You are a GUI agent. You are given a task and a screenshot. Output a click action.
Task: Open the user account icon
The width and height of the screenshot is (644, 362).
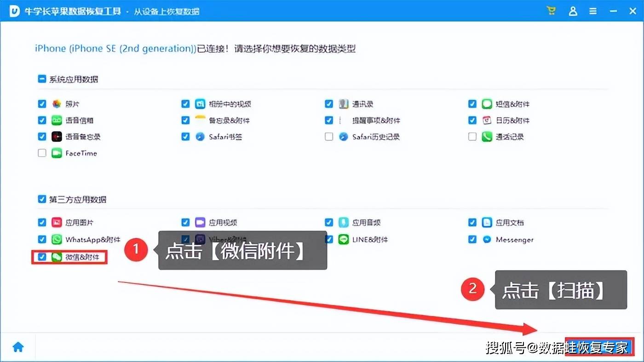(573, 11)
